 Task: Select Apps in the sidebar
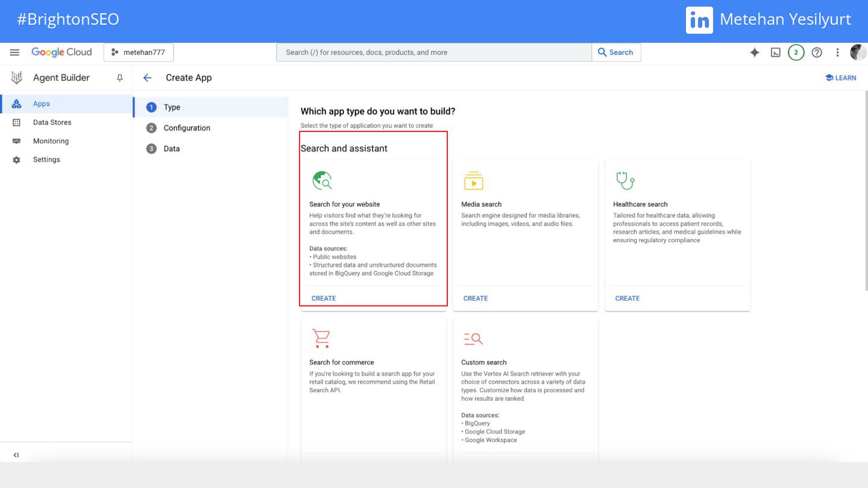point(66,104)
